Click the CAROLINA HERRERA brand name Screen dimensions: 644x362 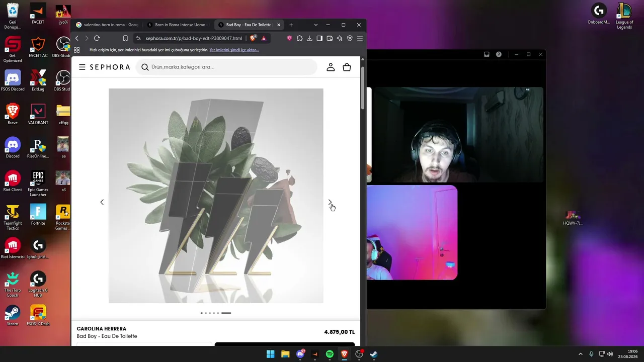102,329
